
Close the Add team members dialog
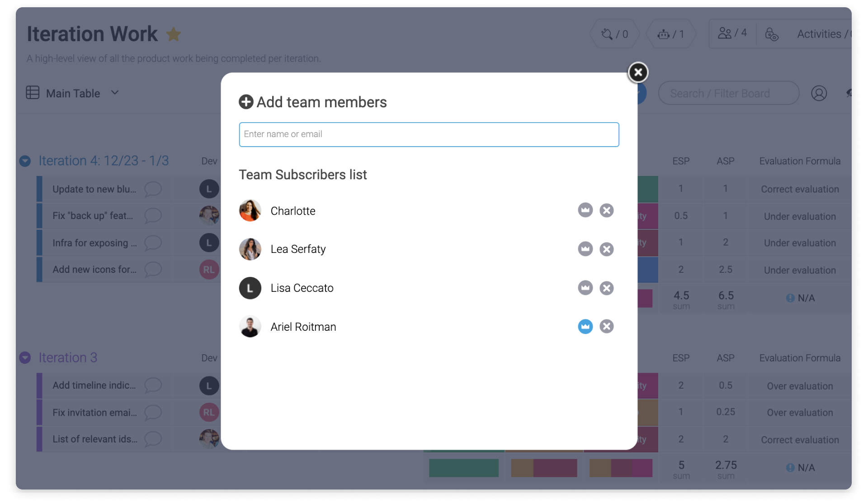638,72
